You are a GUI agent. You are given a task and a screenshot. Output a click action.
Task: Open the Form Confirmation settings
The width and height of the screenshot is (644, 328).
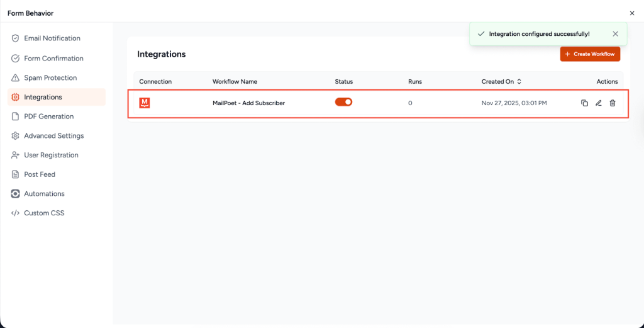53,59
